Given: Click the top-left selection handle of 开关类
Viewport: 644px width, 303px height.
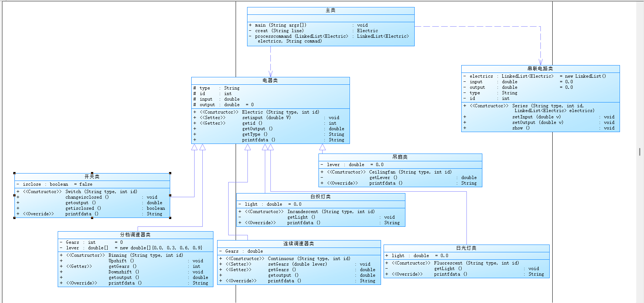Looking at the screenshot, I should pyautogui.click(x=14, y=173).
